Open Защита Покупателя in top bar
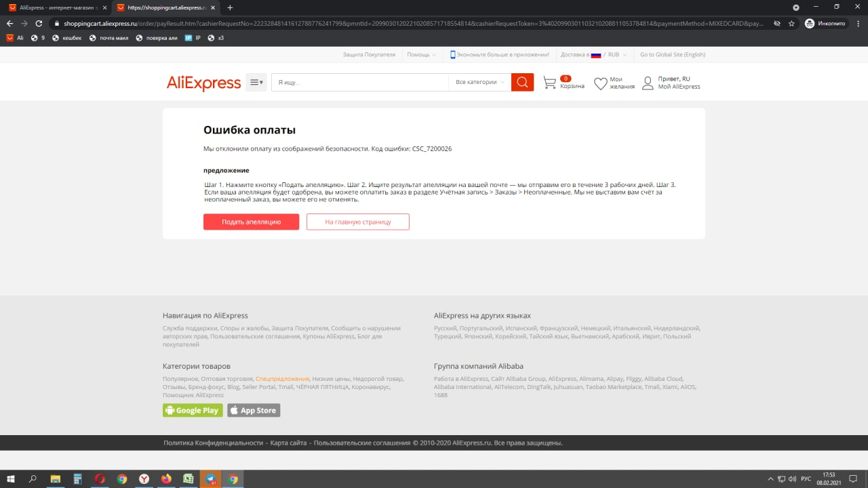Image resolution: width=868 pixels, height=488 pixels. point(369,55)
